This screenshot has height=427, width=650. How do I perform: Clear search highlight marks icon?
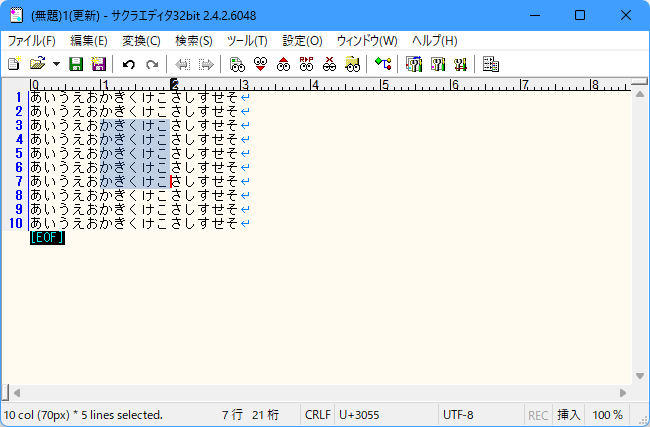330,64
